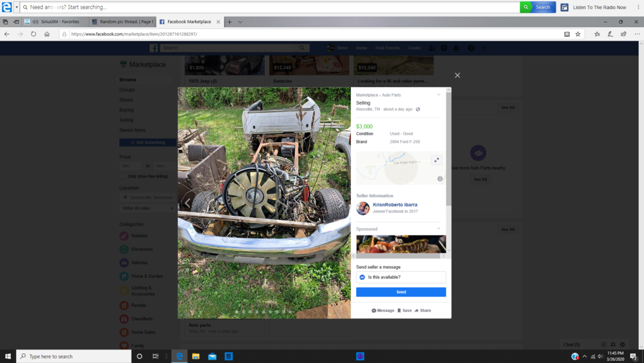The width and height of the screenshot is (644, 363).
Task: Close the listing popup with the X
Action: pyautogui.click(x=457, y=75)
